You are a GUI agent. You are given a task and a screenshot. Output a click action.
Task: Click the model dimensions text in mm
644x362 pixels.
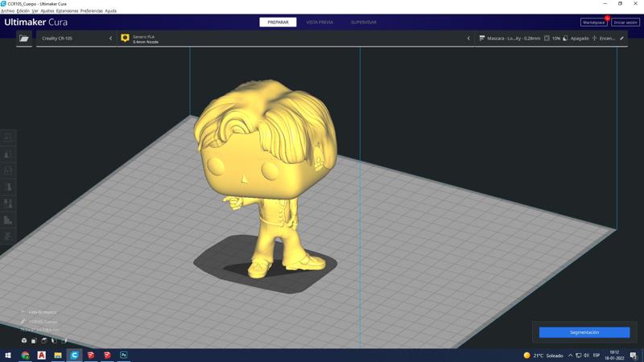[x=39, y=330]
